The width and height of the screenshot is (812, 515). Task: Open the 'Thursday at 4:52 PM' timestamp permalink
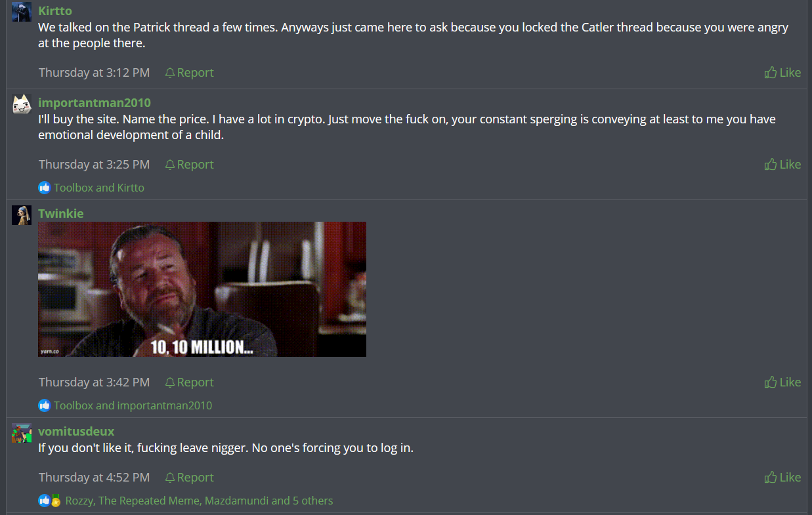94,478
